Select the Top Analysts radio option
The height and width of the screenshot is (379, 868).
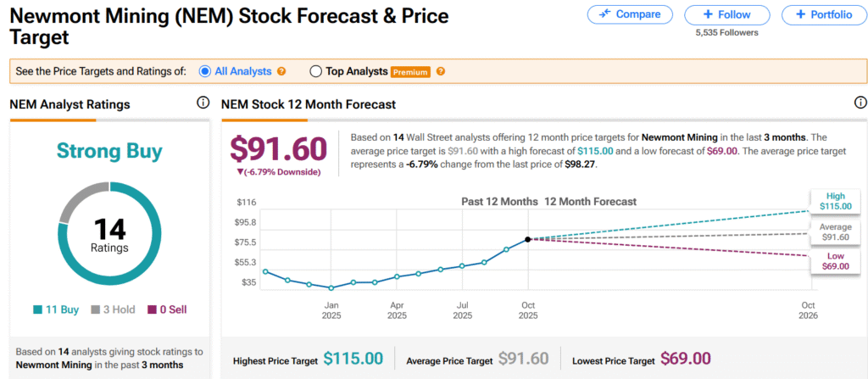(x=316, y=71)
